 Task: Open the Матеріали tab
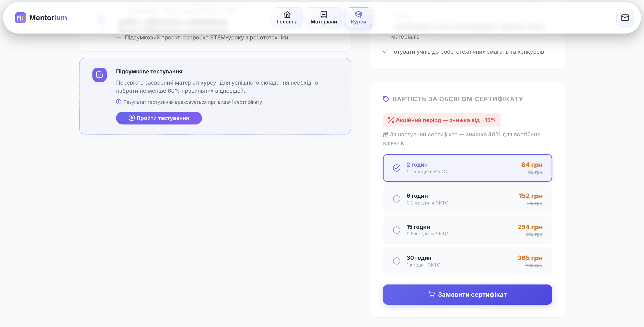[x=324, y=18]
